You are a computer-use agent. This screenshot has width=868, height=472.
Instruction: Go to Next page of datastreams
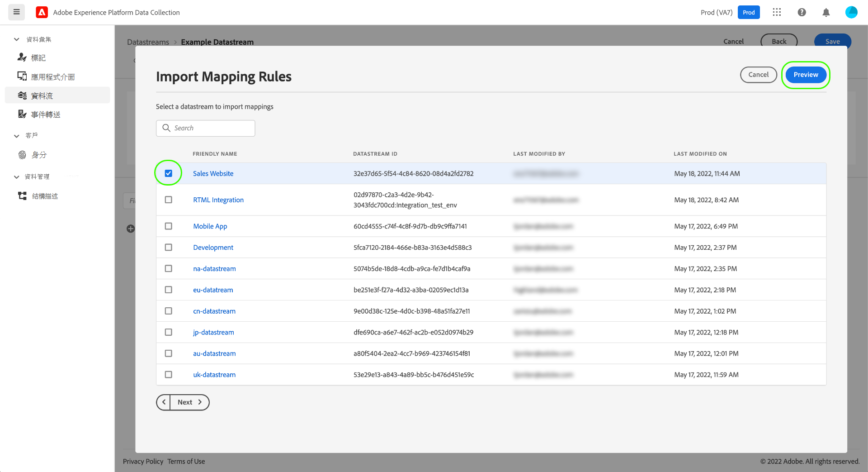189,402
